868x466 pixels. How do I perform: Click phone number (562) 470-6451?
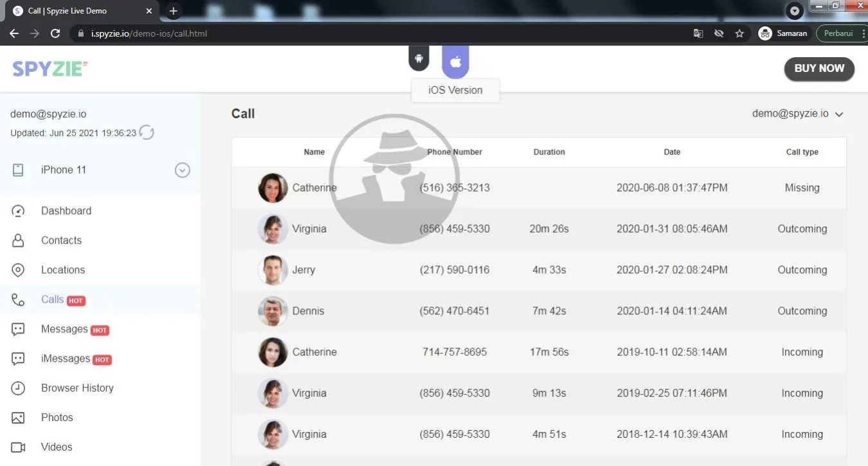tap(455, 311)
